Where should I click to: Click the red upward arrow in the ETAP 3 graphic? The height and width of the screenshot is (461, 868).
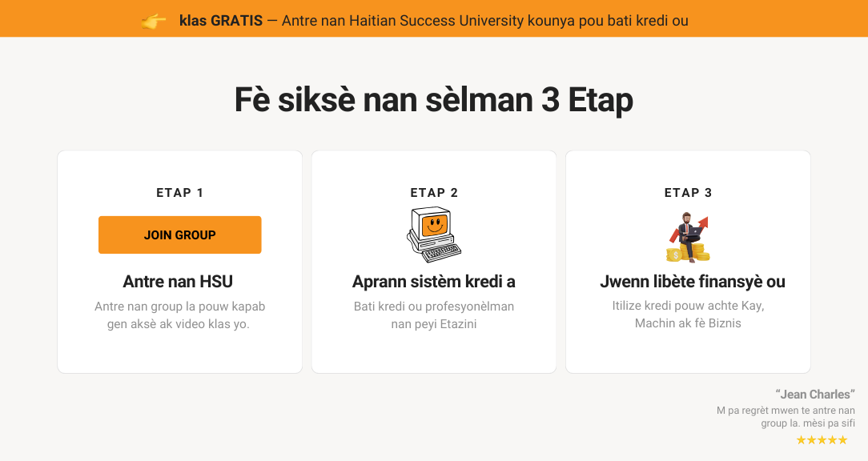[704, 221]
